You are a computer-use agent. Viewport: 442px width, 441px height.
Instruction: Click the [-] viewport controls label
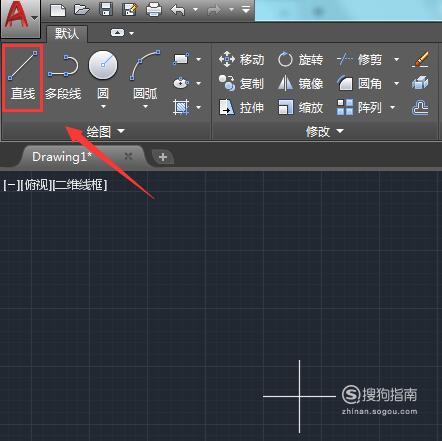point(11,185)
